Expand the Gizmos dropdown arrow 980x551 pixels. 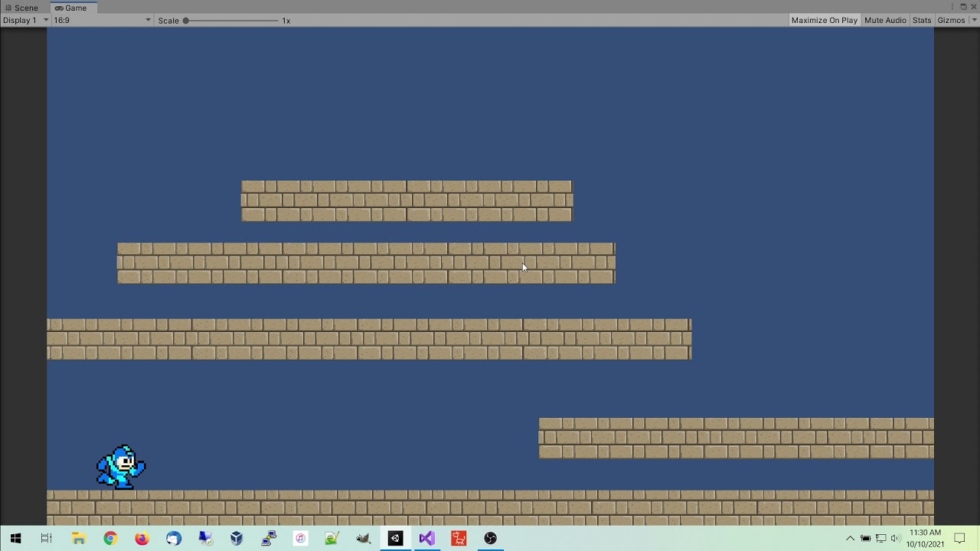pos(974,21)
